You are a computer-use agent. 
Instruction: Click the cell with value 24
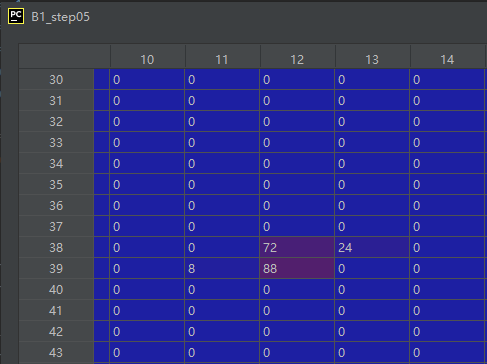pos(372,247)
